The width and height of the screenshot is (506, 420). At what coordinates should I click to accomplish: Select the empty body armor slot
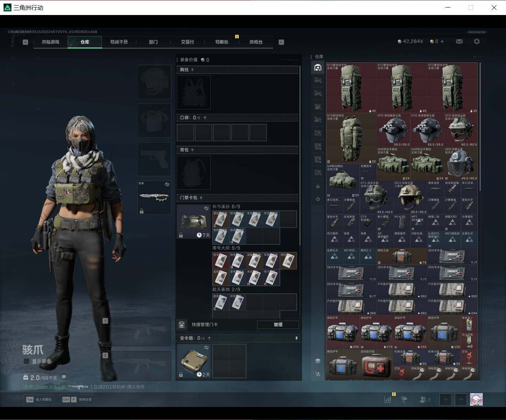[x=154, y=121]
